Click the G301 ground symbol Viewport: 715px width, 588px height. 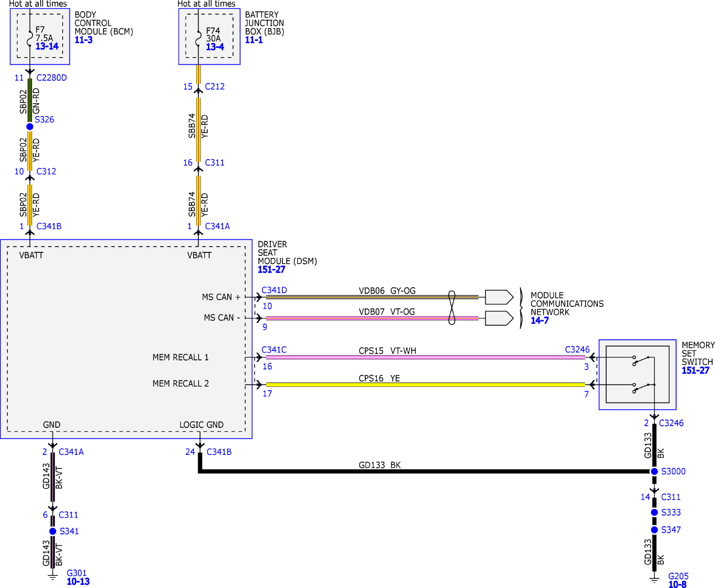(53, 577)
